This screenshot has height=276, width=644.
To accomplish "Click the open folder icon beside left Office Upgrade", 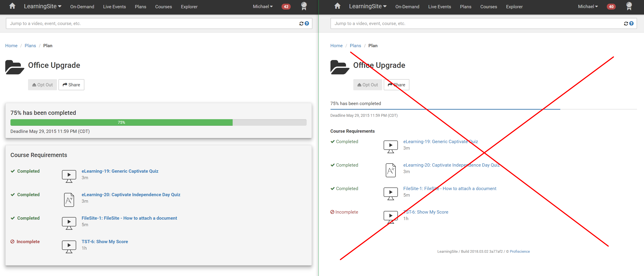I will pyautogui.click(x=15, y=67).
